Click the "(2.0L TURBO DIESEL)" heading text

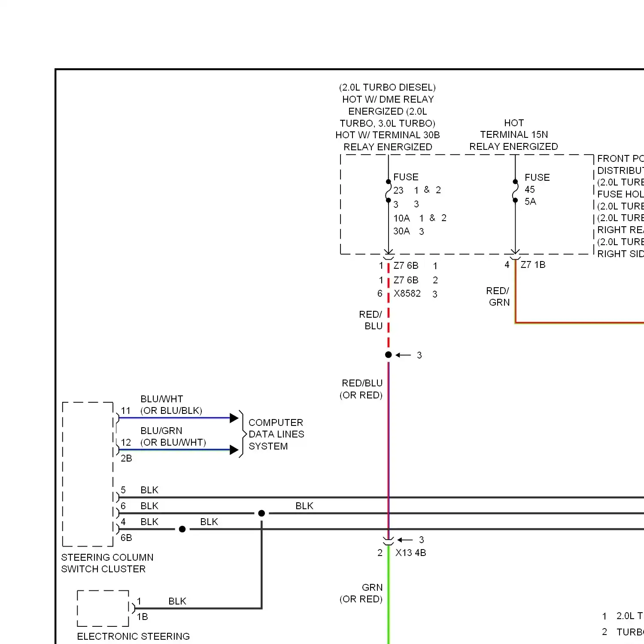point(387,88)
